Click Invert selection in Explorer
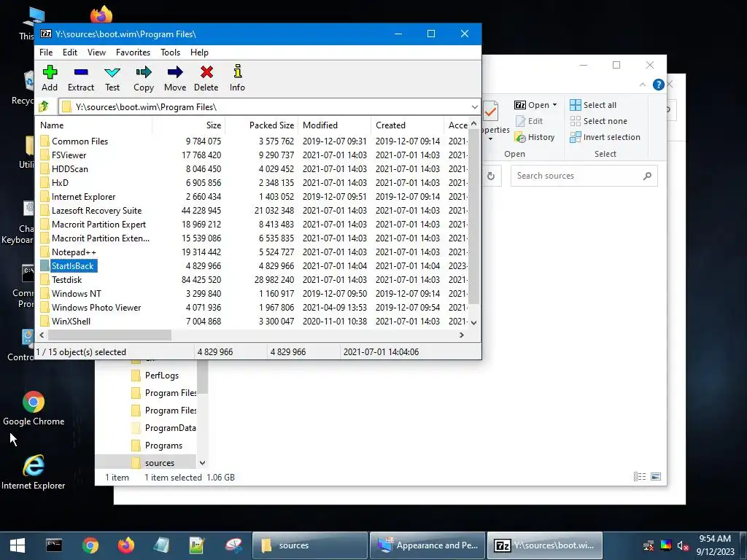 pos(605,138)
